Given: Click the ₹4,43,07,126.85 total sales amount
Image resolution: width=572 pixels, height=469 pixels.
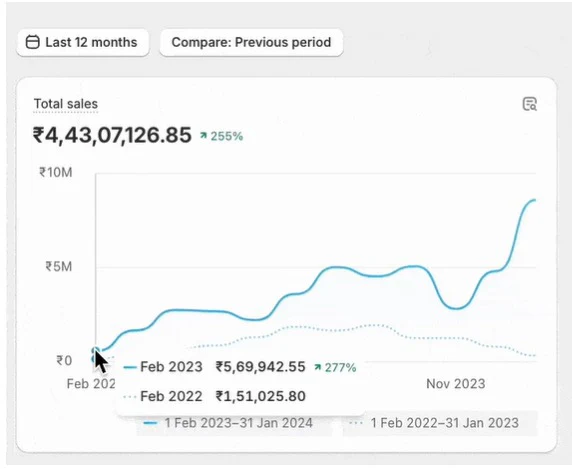Looking at the screenshot, I should pos(112,135).
